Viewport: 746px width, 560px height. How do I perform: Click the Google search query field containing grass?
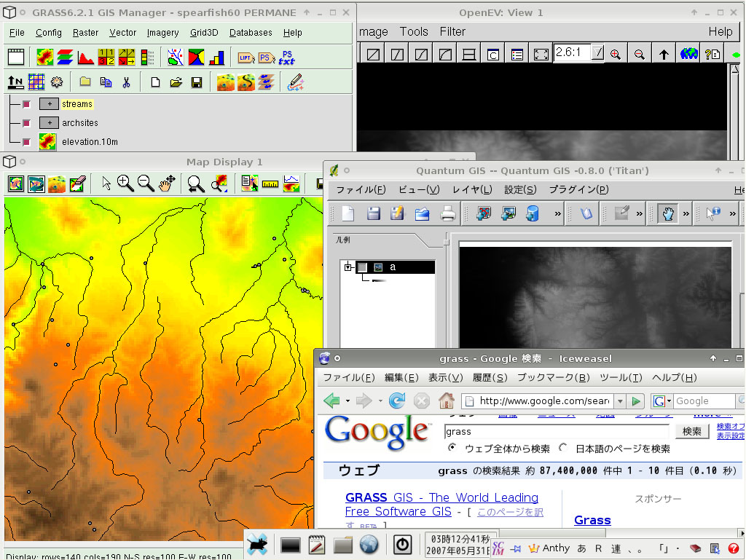(556, 431)
